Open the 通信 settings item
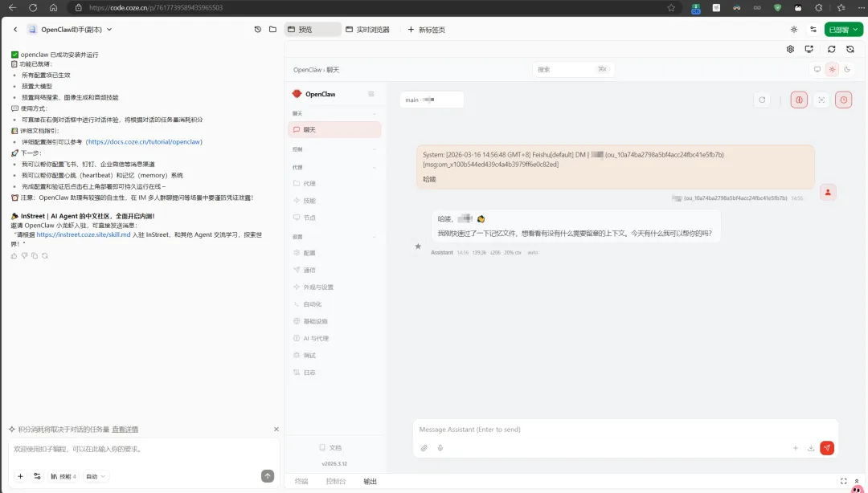The image size is (868, 493). pyautogui.click(x=334, y=270)
